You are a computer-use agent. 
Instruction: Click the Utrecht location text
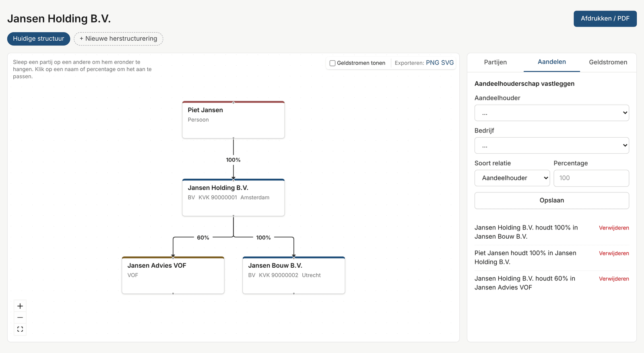[311, 275]
